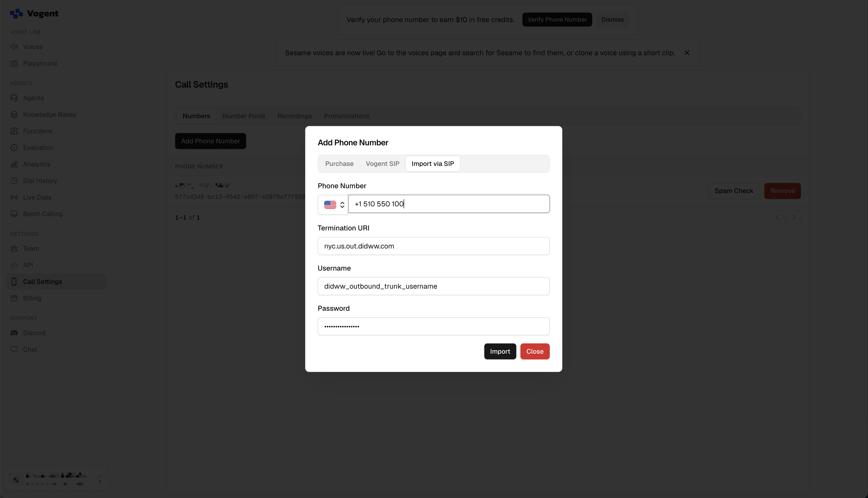Switch to the Purchase tab
Viewport: 868px width, 498px height.
[x=339, y=163]
